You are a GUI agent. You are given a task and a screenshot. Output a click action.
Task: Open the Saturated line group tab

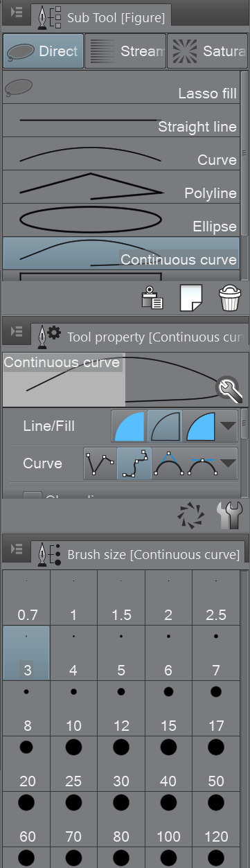click(x=207, y=51)
